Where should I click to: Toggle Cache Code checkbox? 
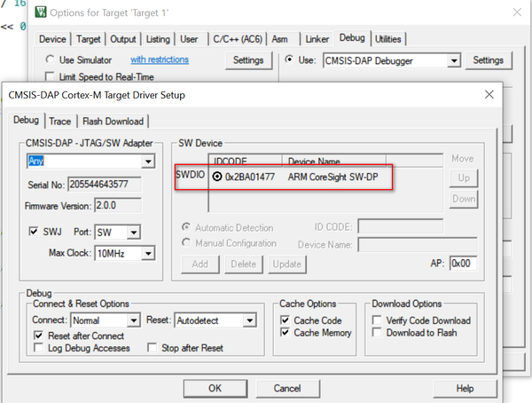pyautogui.click(x=285, y=320)
